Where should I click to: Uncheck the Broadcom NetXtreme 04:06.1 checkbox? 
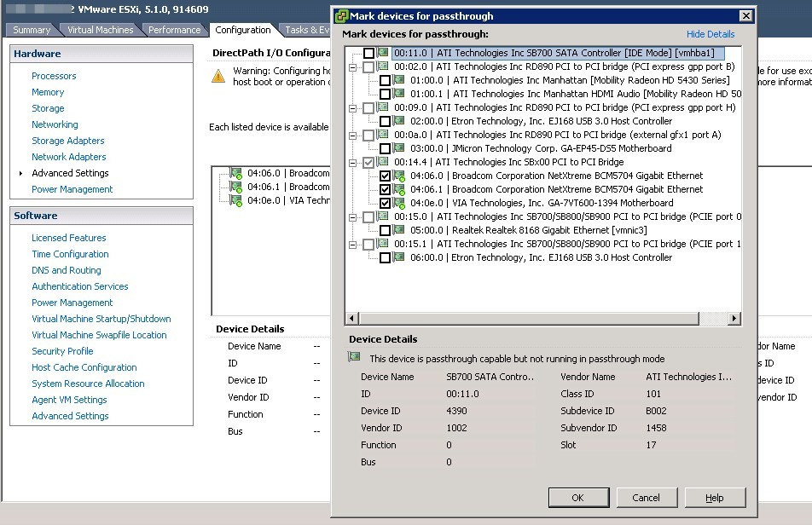coord(384,188)
